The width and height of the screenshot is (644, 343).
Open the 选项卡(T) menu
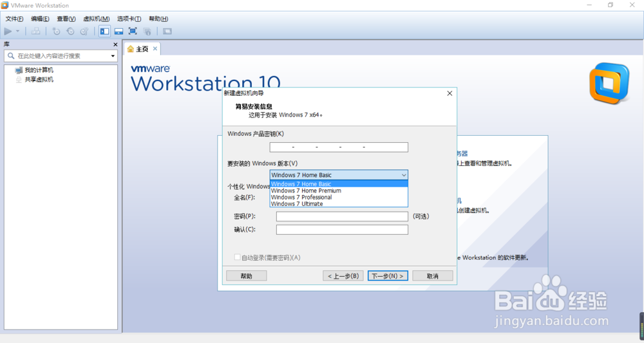tap(129, 19)
